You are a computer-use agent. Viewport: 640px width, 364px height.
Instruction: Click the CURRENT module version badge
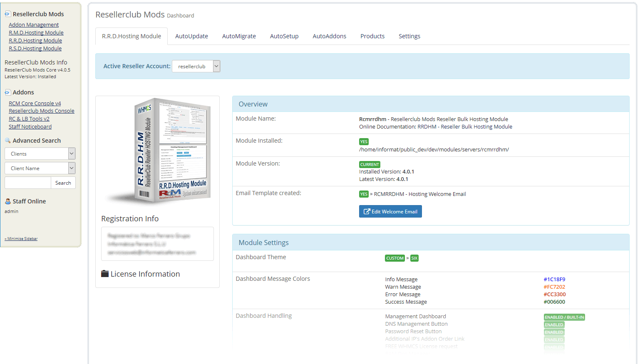(x=370, y=165)
